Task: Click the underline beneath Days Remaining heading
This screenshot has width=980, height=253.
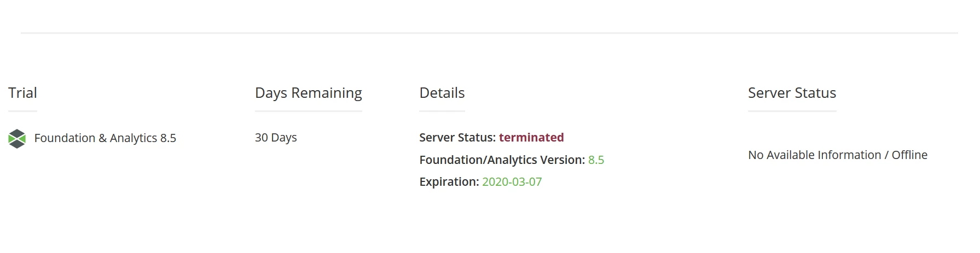Action: (x=309, y=111)
